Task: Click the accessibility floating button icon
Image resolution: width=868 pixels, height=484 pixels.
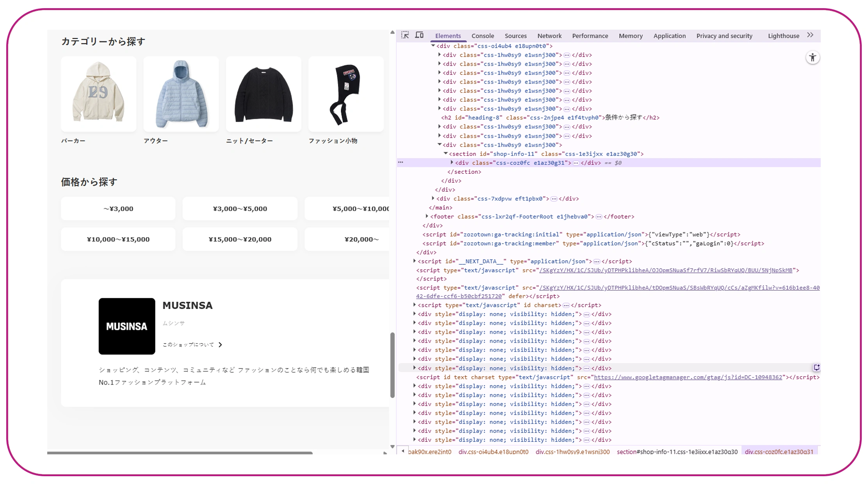Action: [x=813, y=58]
